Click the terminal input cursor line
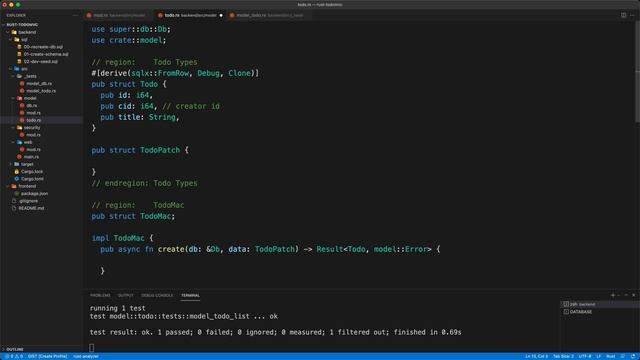The width and height of the screenshot is (640, 360). (x=91, y=348)
